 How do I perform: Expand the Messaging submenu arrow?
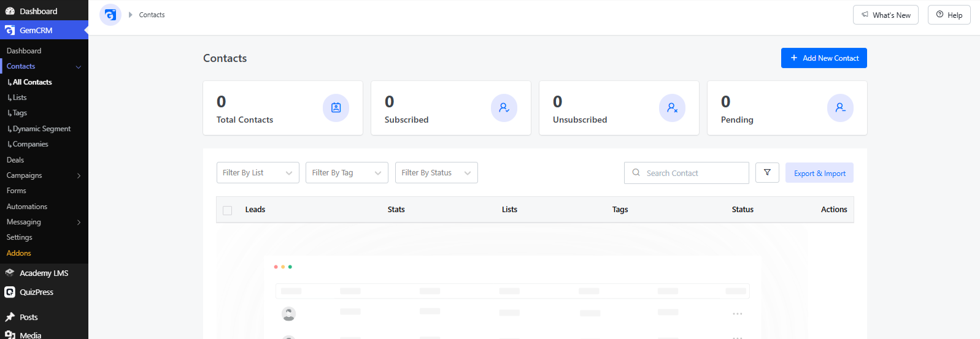[x=79, y=223]
